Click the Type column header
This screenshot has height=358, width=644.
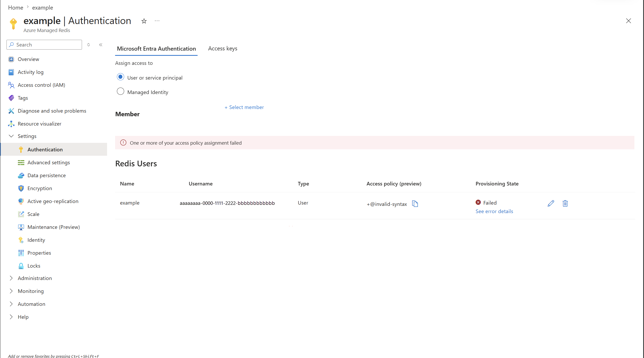[303, 184]
